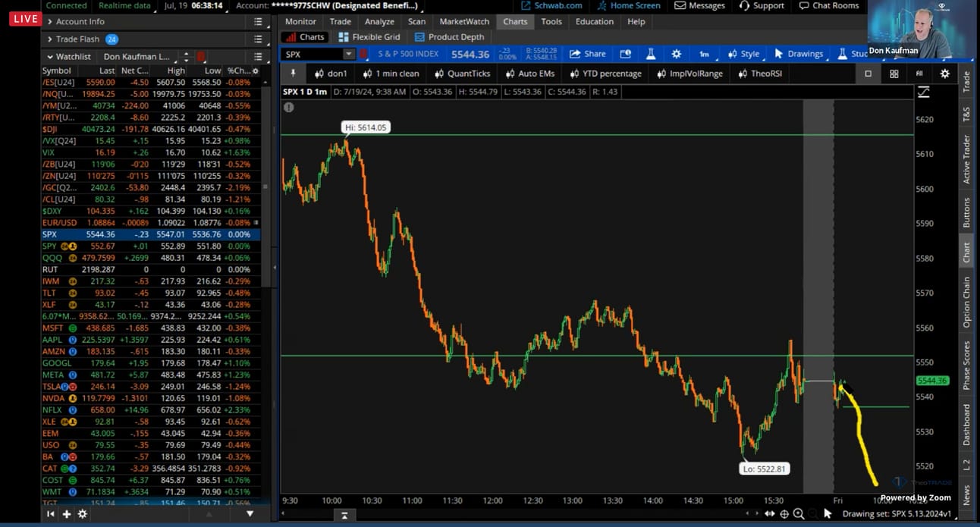Open Chat Rooms in the top bar
The width and height of the screenshot is (980, 527).
[x=830, y=5]
